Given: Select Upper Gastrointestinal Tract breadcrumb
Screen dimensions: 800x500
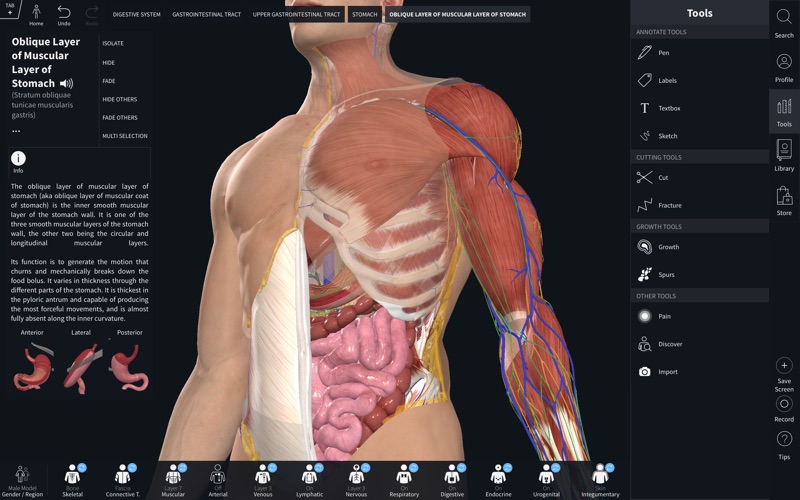Looking at the screenshot, I should tap(296, 14).
